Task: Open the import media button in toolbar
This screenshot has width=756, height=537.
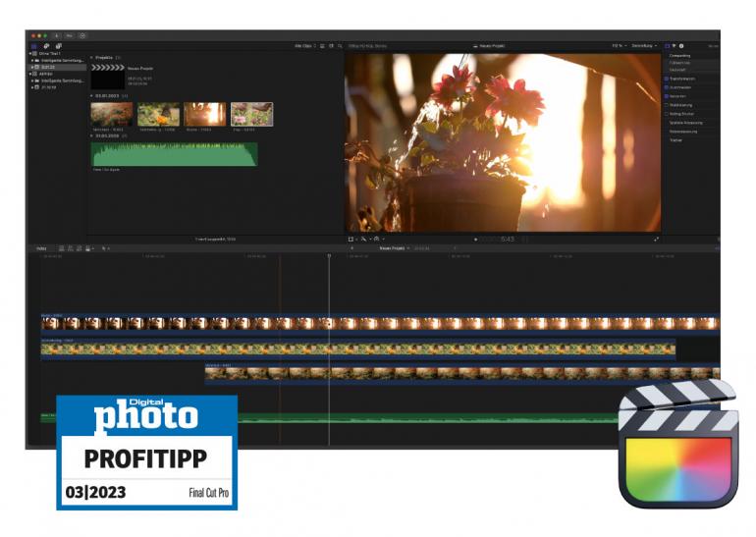Action: pos(56,35)
